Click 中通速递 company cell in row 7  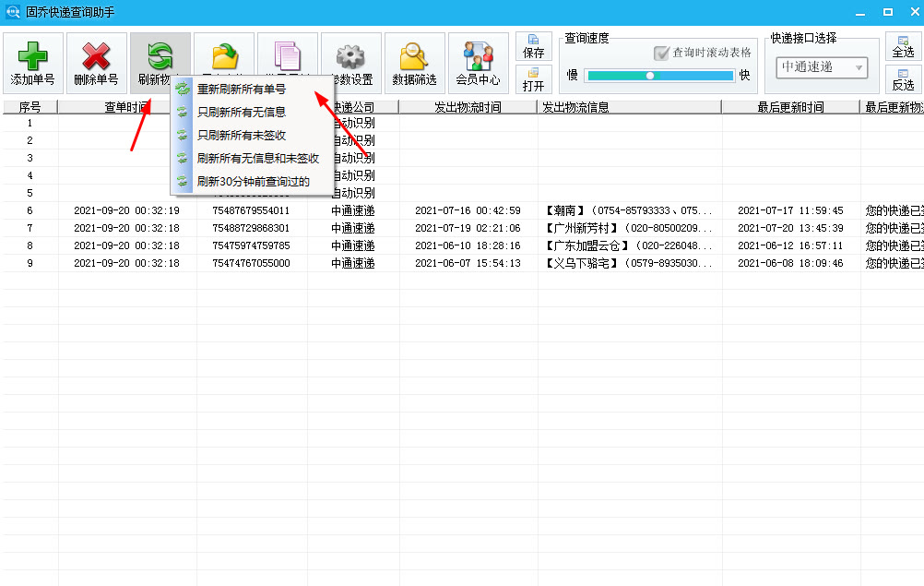point(353,228)
